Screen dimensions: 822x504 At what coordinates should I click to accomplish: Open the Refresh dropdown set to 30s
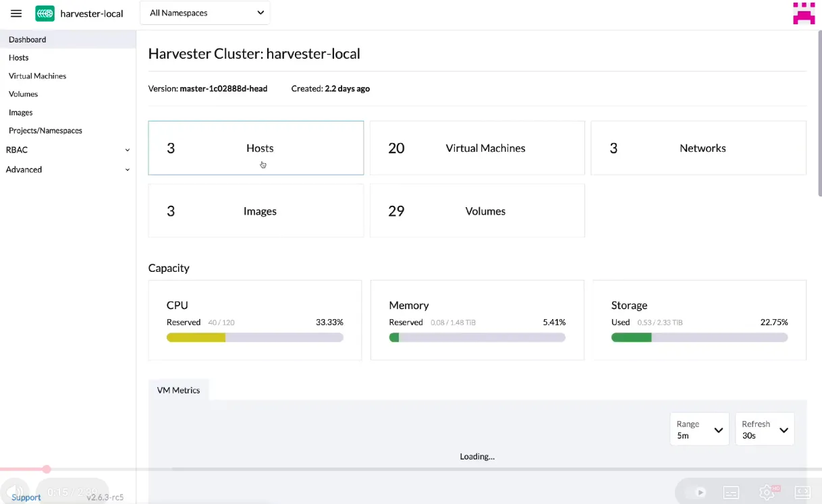(x=765, y=429)
